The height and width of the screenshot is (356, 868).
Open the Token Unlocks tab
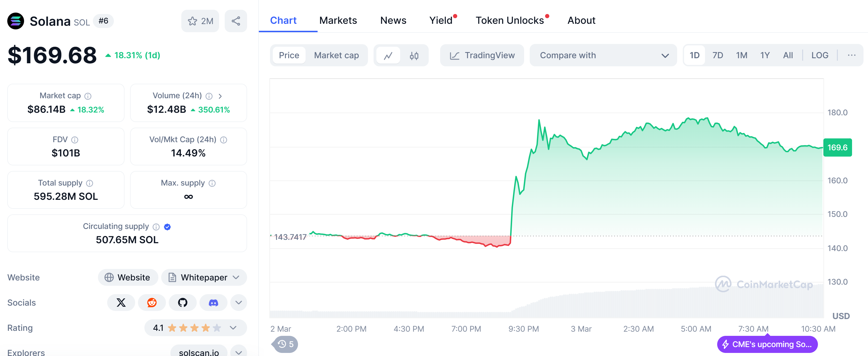coord(510,20)
